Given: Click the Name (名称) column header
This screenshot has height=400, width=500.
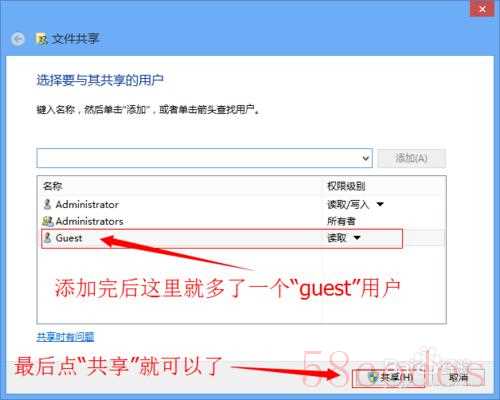Looking at the screenshot, I should pyautogui.click(x=53, y=186).
